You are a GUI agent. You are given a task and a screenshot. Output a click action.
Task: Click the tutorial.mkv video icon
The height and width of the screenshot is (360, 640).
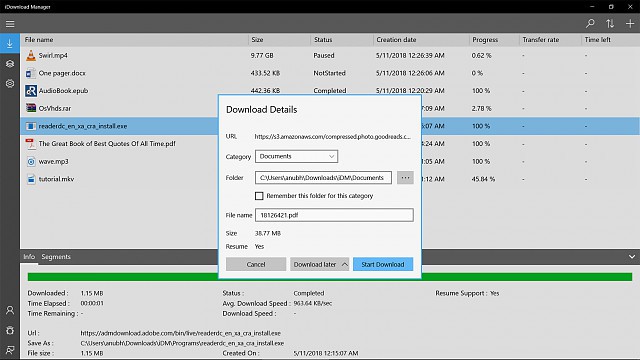[x=31, y=179]
